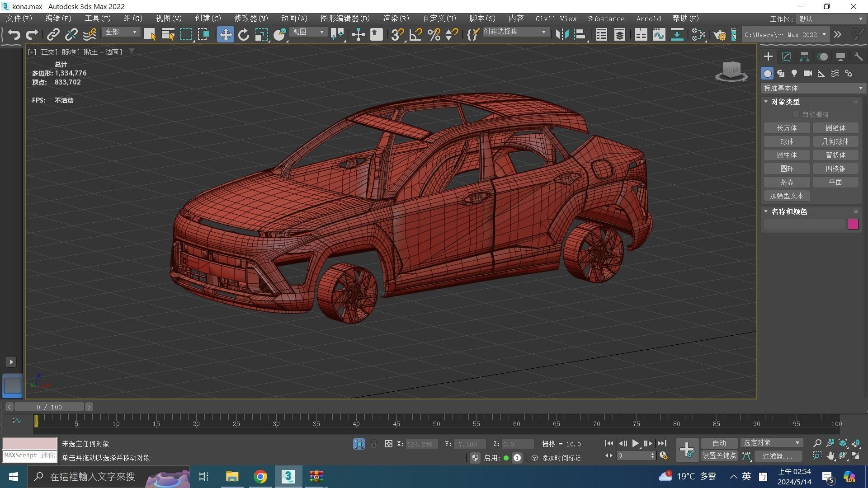868x488 pixels.
Task: Switch to the Modify panel tab
Action: tap(786, 56)
